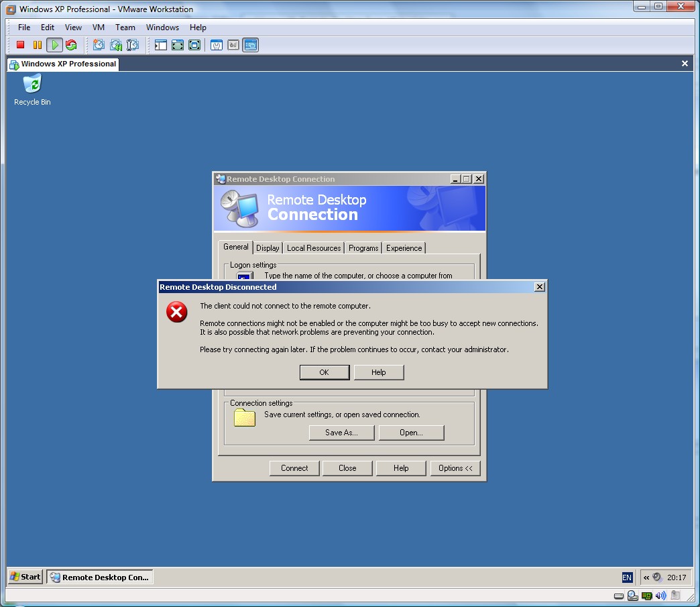Switch to the Display tab

pyautogui.click(x=268, y=248)
